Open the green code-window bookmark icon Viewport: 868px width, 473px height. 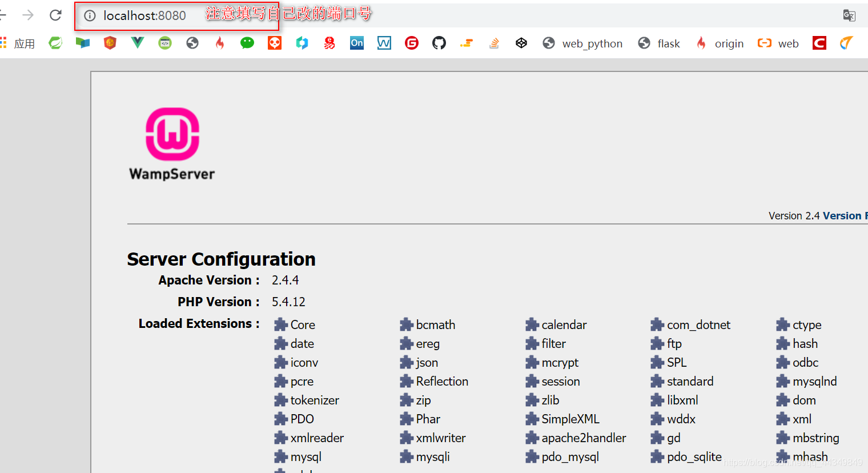point(165,43)
